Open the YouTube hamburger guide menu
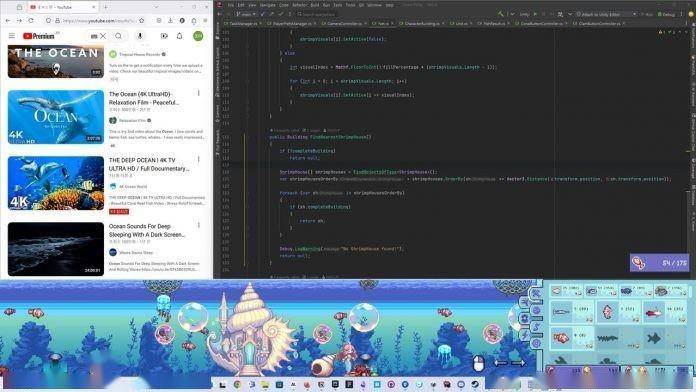The width and height of the screenshot is (696, 392). (12, 36)
